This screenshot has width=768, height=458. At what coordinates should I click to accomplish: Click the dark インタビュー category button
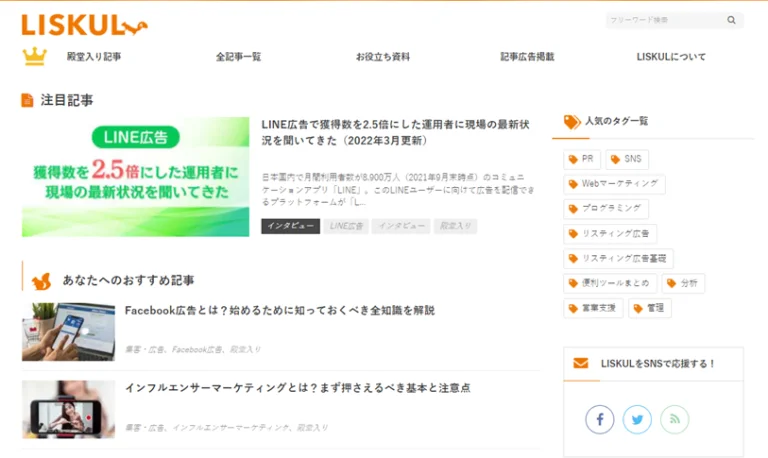290,227
